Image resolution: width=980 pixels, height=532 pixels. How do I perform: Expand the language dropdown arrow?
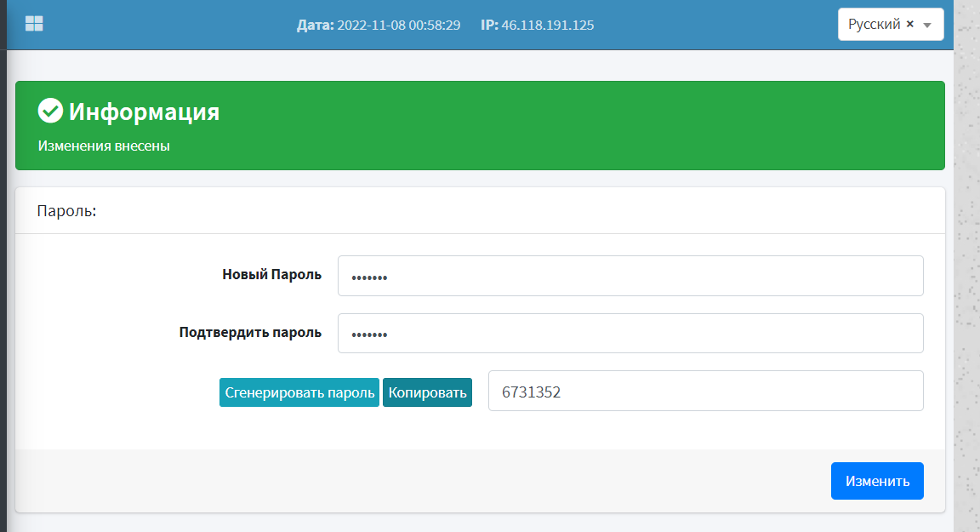[927, 26]
